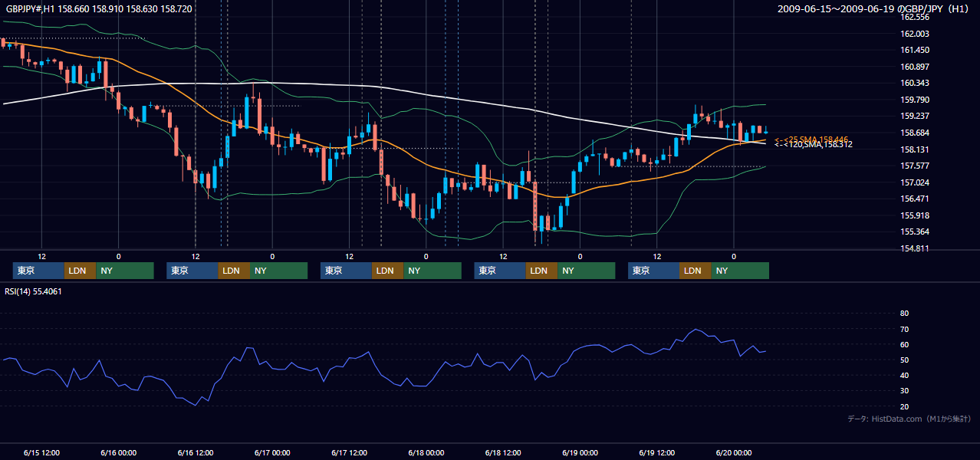Select the RSI scale level 70
The width and height of the screenshot is (980, 460).
(904, 329)
